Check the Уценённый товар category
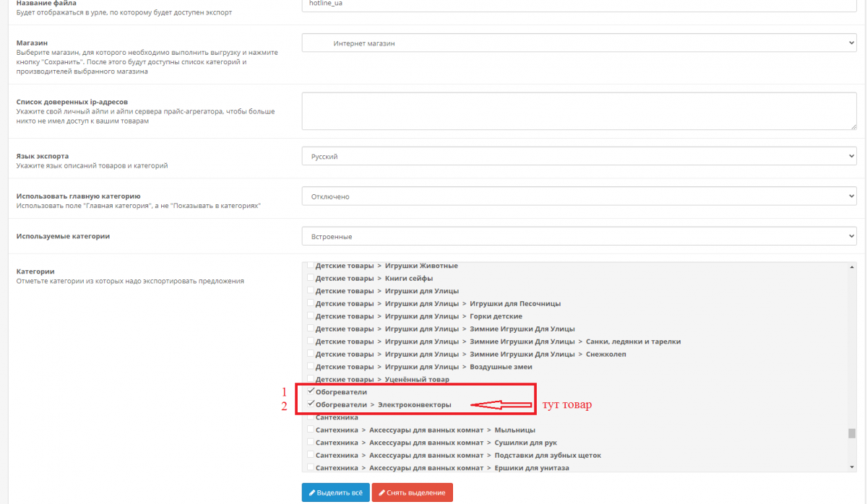 (x=311, y=379)
